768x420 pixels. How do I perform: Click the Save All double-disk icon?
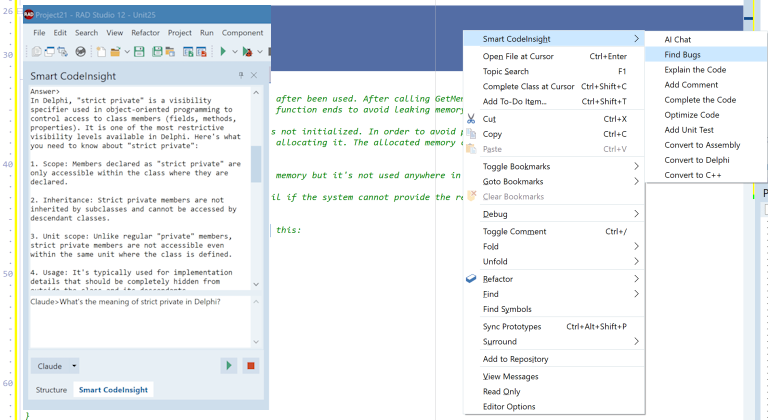157,51
